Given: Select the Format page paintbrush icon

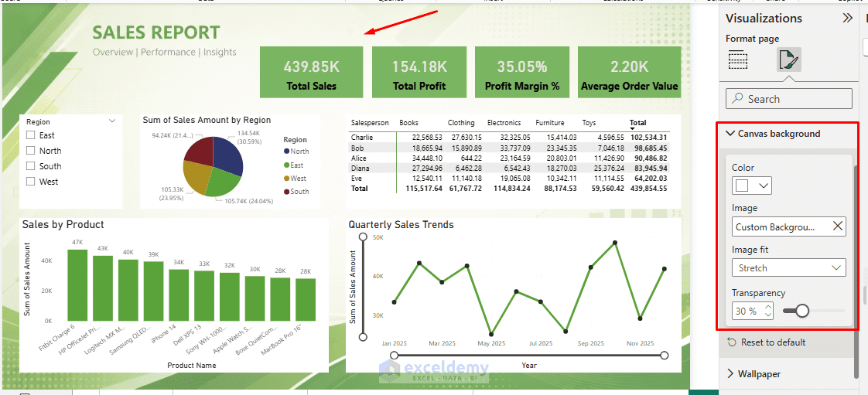Looking at the screenshot, I should click(788, 60).
